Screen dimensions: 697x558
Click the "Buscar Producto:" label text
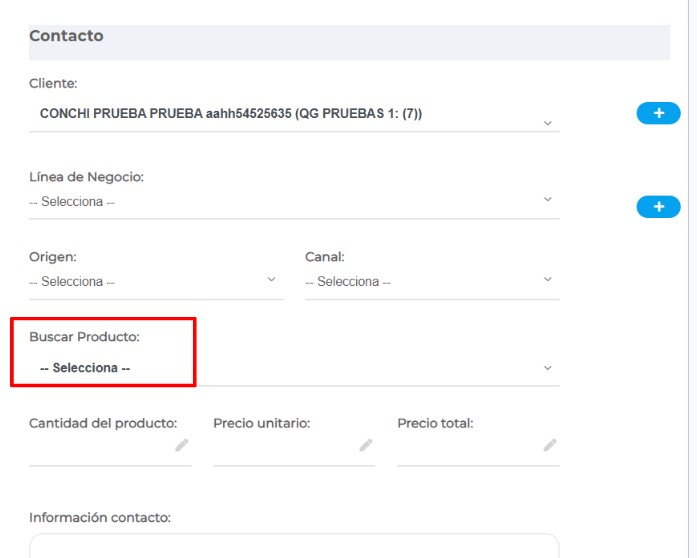pos(84,337)
